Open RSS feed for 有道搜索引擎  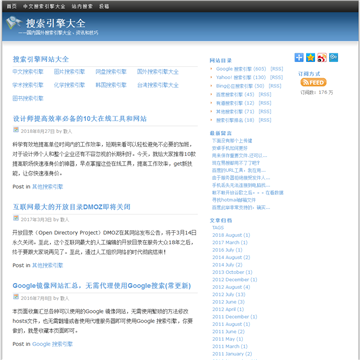click(265, 103)
